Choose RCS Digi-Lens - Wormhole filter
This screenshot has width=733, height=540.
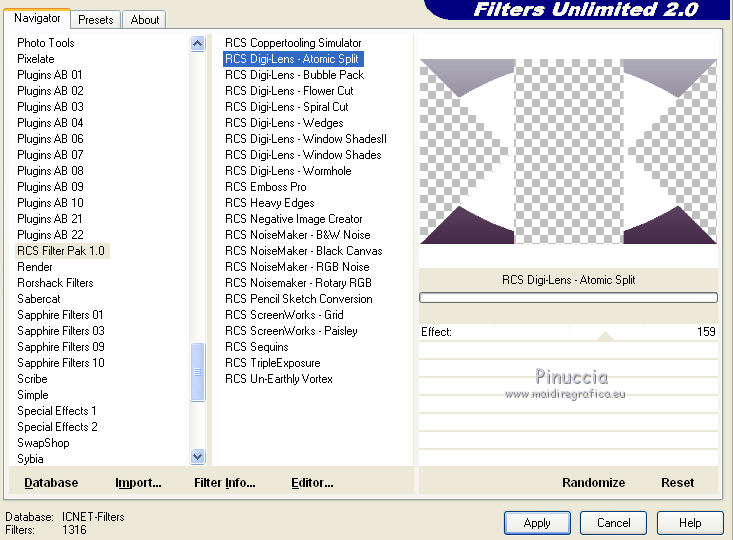point(288,171)
